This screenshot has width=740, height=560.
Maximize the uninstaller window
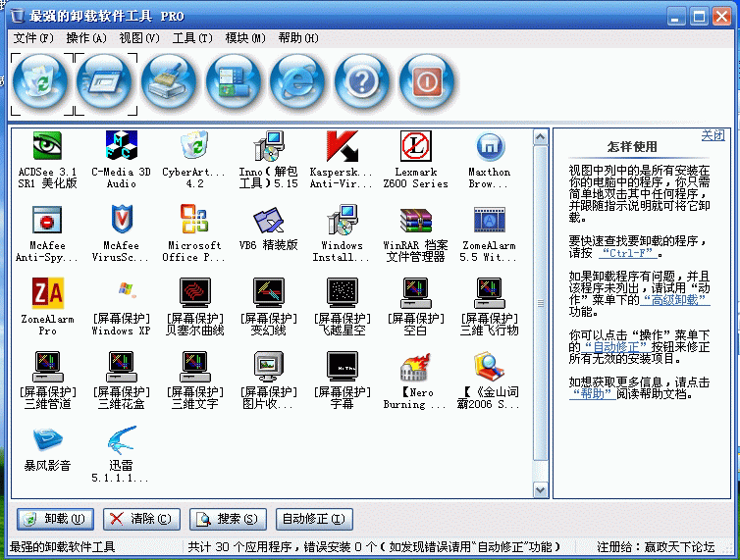tap(699, 17)
